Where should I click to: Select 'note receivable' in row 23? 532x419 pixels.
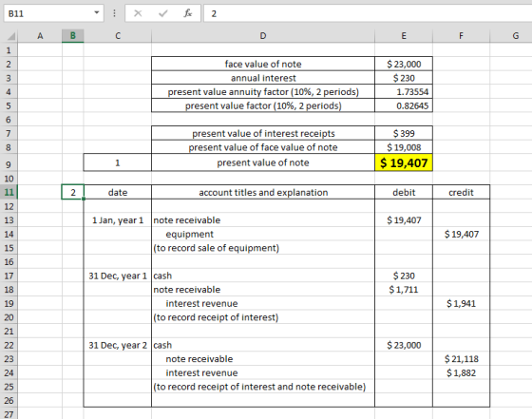tap(263, 359)
